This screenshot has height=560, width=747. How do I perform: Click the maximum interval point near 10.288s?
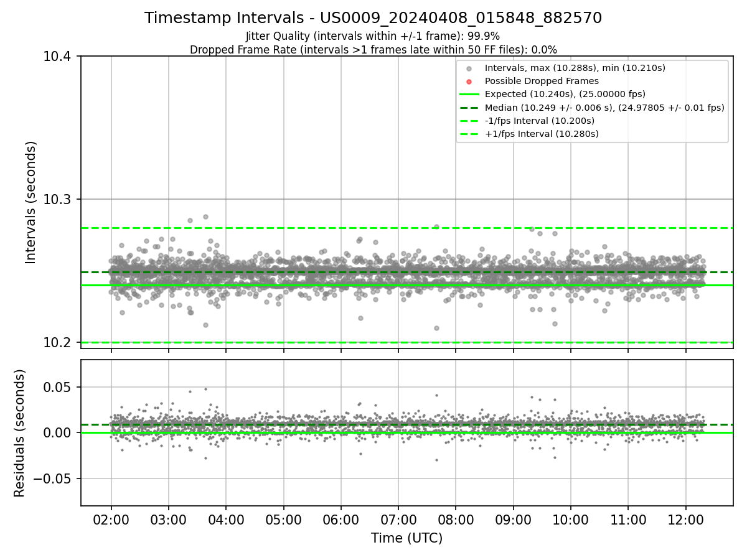coord(205,217)
